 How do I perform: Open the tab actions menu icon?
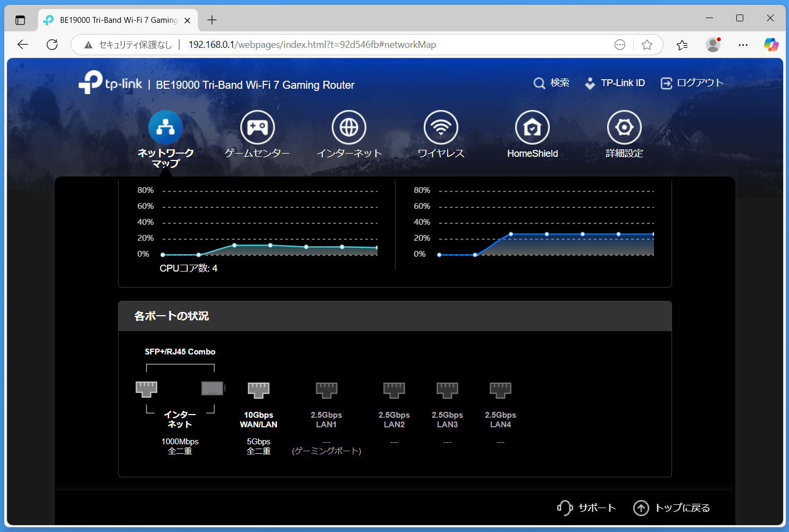coord(20,20)
